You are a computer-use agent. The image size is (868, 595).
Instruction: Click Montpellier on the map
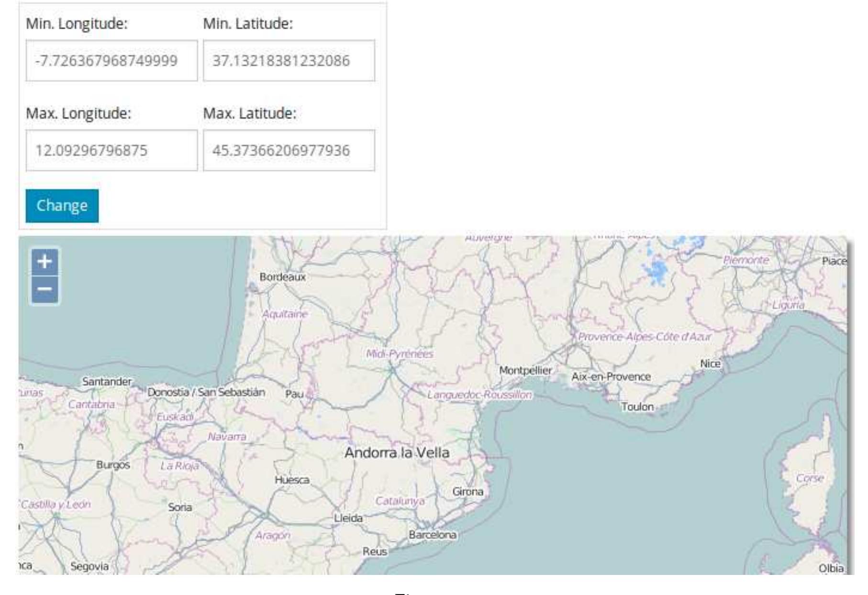(525, 370)
